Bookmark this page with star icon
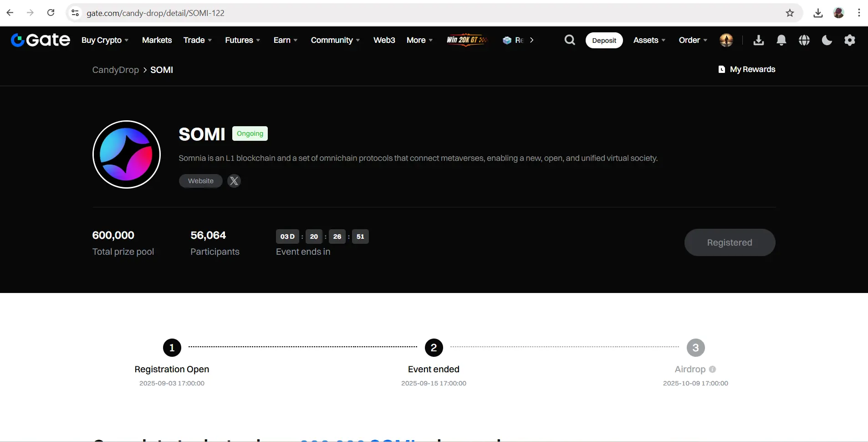This screenshot has width=868, height=442. [790, 13]
